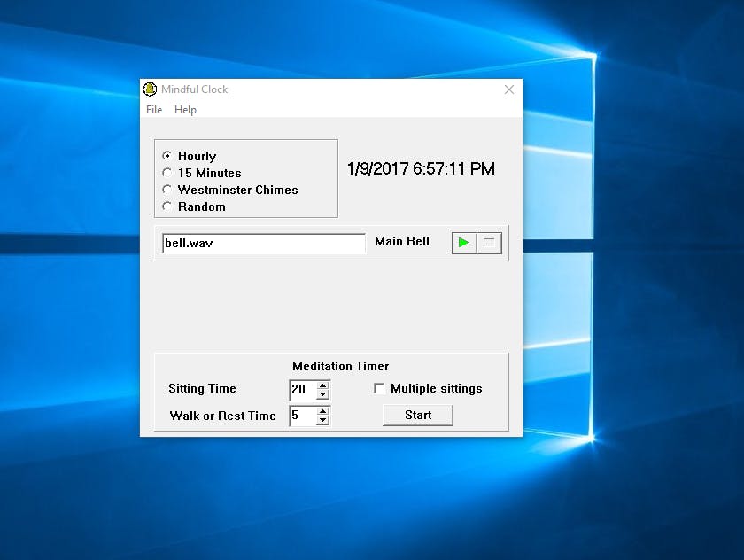This screenshot has width=744, height=560.
Task: Click the Mindful Clock window title
Action: click(195, 89)
